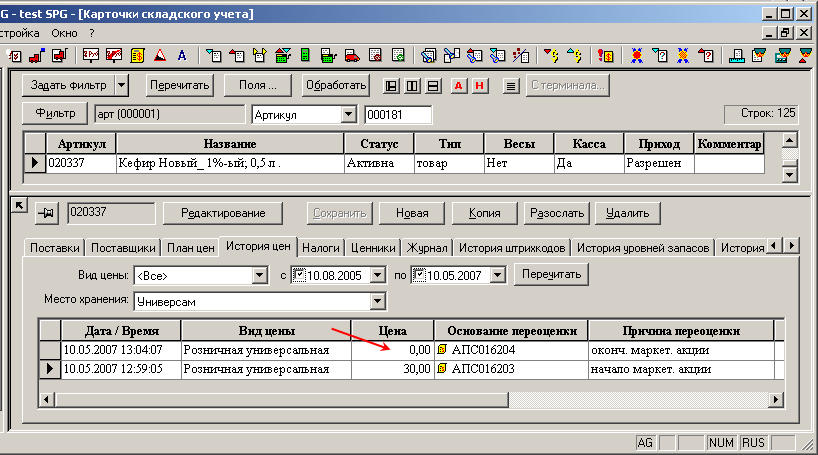
Task: Open calendar dropdown for end date
Action: tap(498, 275)
